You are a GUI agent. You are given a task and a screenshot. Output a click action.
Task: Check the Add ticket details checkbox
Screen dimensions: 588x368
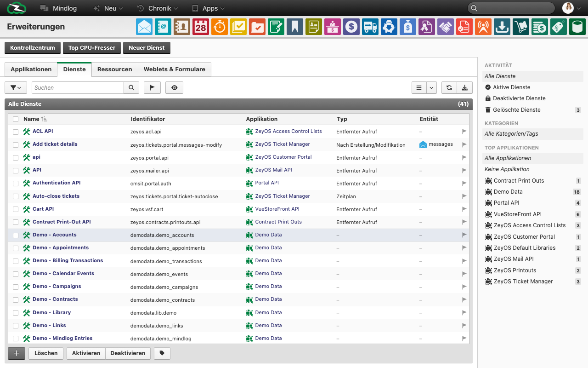coord(16,144)
